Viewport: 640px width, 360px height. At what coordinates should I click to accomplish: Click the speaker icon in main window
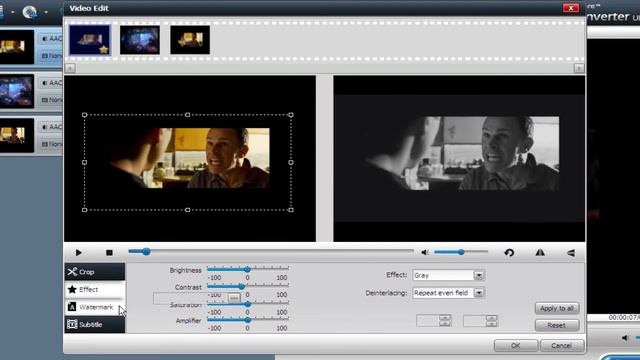coord(625,338)
